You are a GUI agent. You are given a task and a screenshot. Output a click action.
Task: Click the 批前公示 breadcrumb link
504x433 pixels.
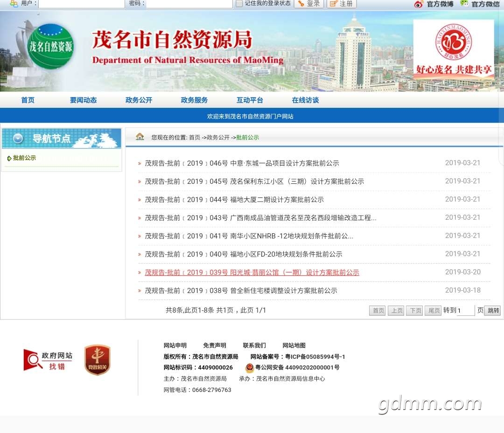coord(247,138)
